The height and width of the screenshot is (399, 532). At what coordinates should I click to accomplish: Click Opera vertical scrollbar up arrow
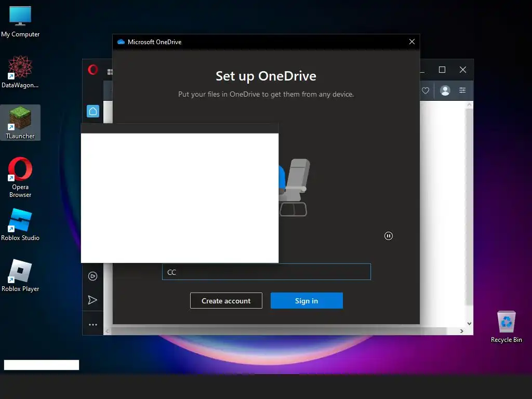[469, 105]
